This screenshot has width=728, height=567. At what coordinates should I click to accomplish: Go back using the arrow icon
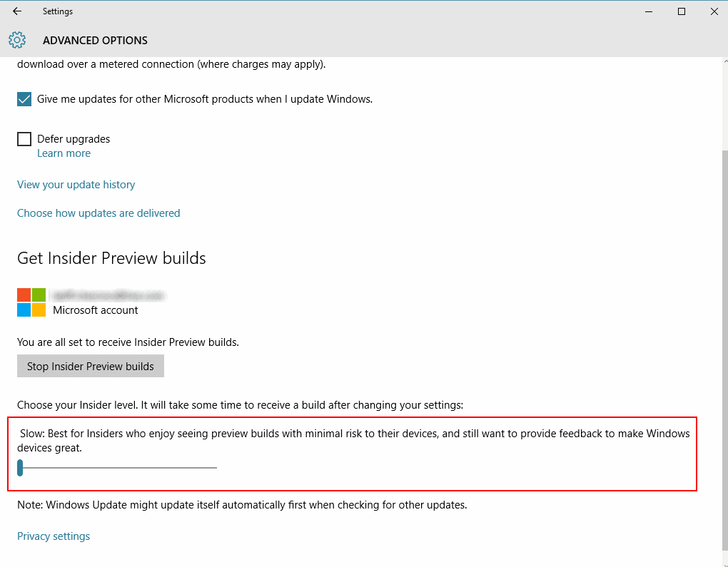[17, 11]
